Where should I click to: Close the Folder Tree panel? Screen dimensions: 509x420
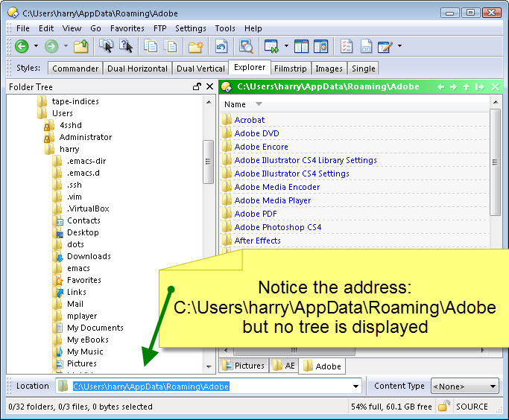(x=209, y=86)
